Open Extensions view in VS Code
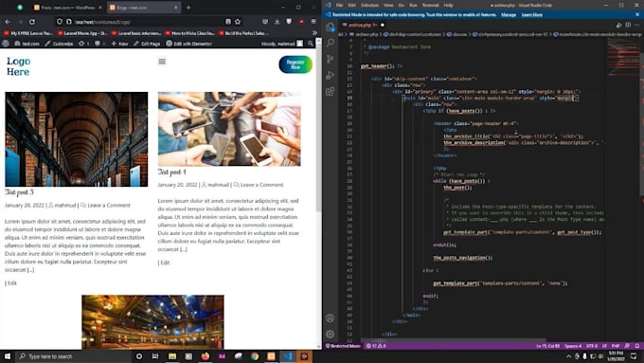 (x=331, y=92)
